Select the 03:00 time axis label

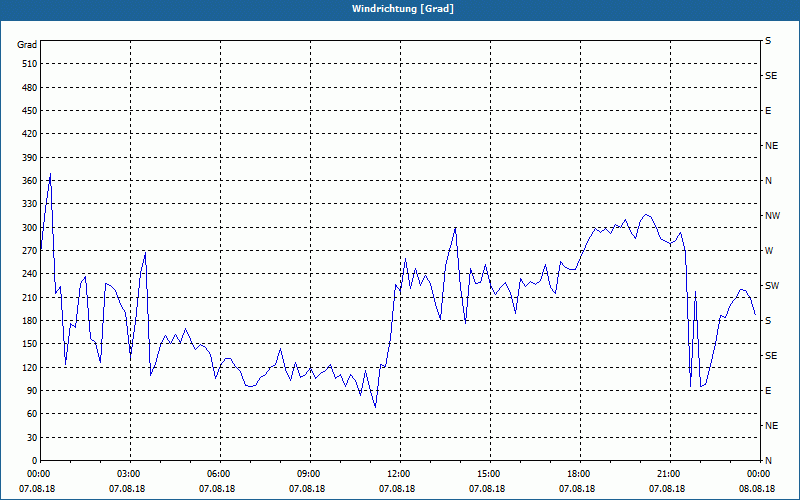pos(127,474)
